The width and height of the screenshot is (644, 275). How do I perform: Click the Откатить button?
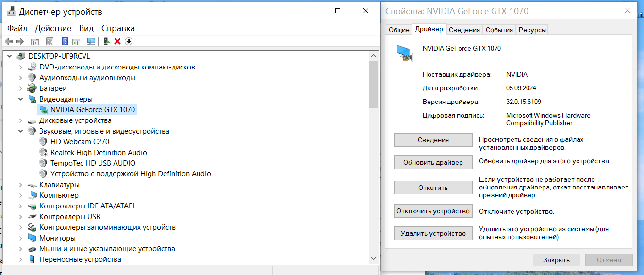[433, 188]
